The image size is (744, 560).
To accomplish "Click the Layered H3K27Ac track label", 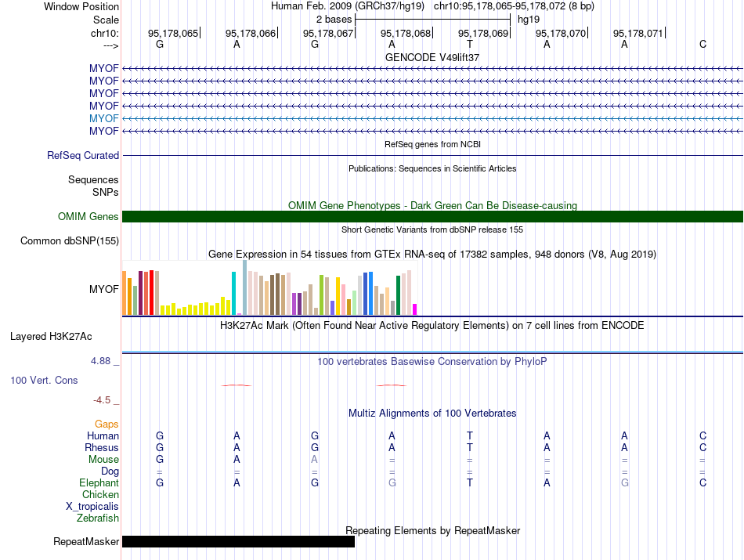I will click(x=51, y=337).
